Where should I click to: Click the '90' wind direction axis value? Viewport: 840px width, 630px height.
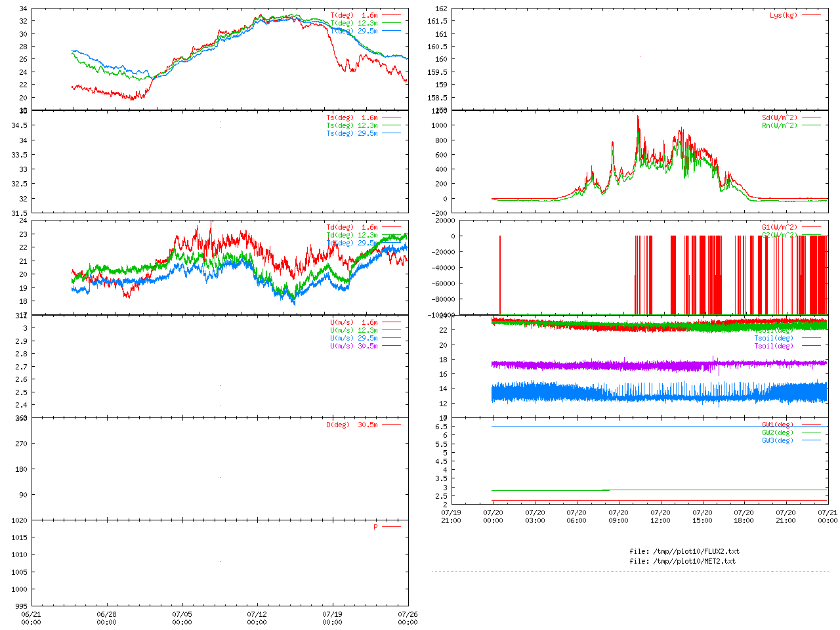click(24, 495)
